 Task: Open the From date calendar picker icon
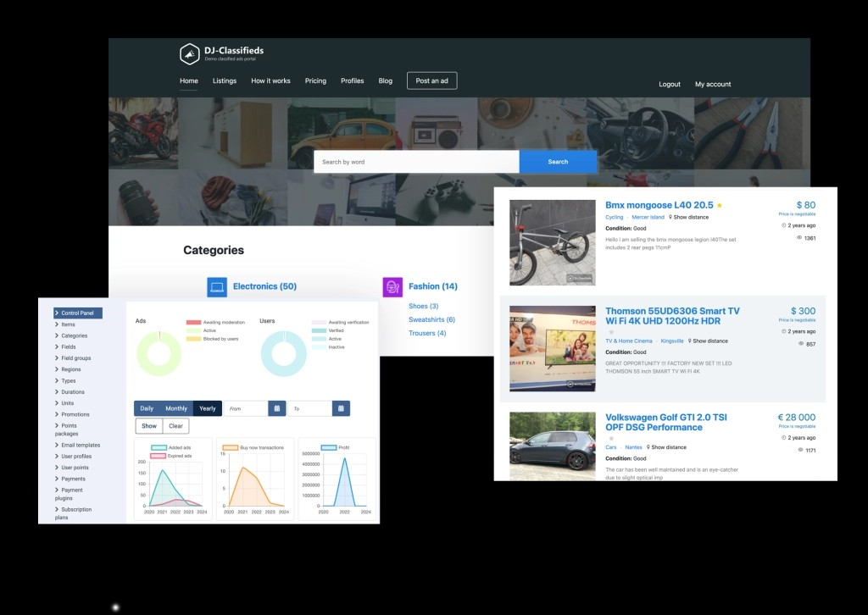click(x=276, y=408)
